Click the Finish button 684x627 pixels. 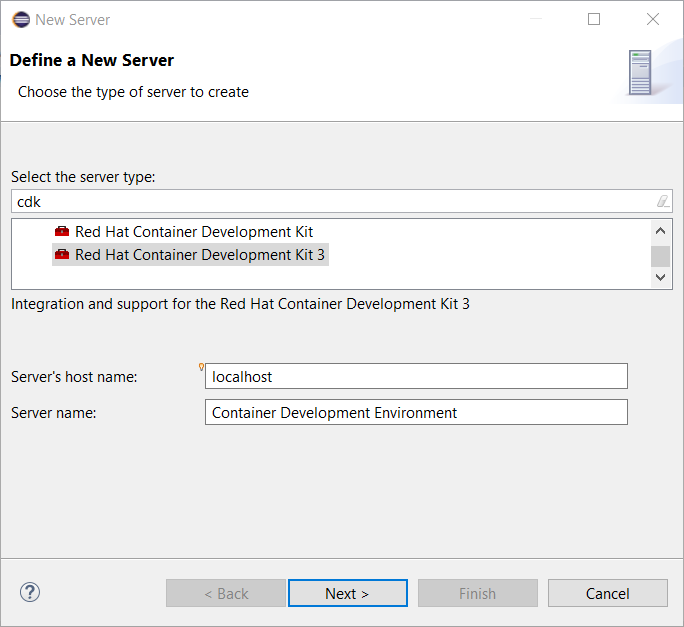pyautogui.click(x=477, y=593)
